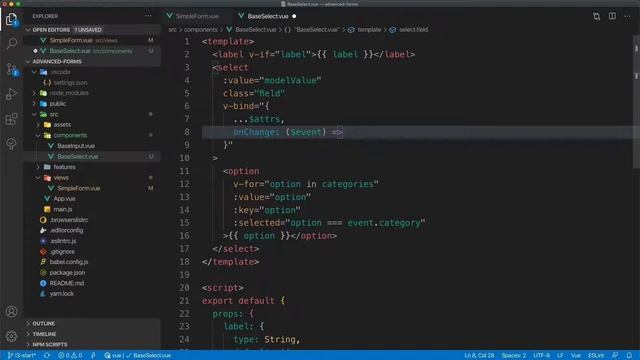
Task: Collapse the .vscode folder
Action: (92, 72)
